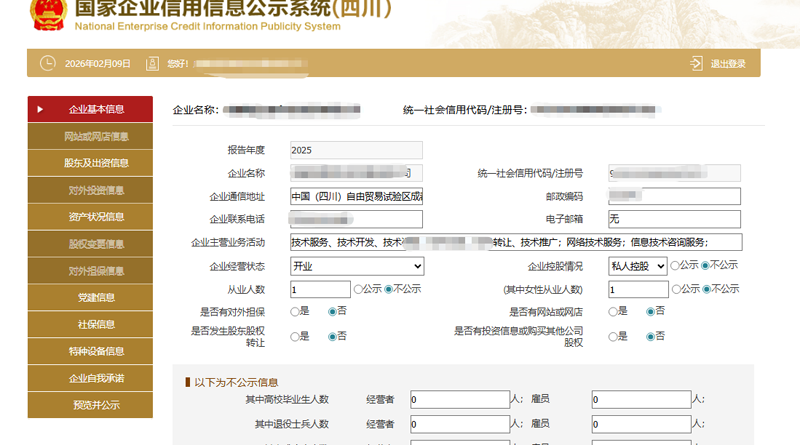
Task: Click the 企业联系电话 input field
Action: (356, 219)
